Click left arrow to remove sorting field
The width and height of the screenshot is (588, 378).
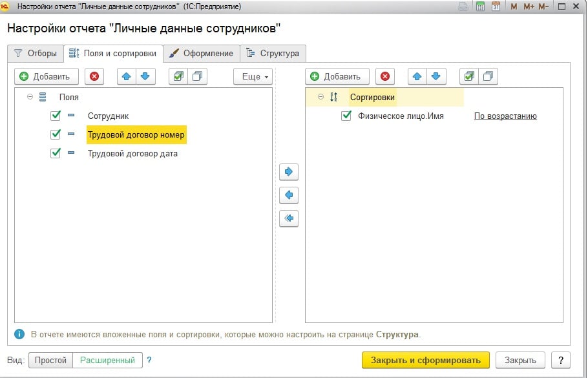click(289, 194)
